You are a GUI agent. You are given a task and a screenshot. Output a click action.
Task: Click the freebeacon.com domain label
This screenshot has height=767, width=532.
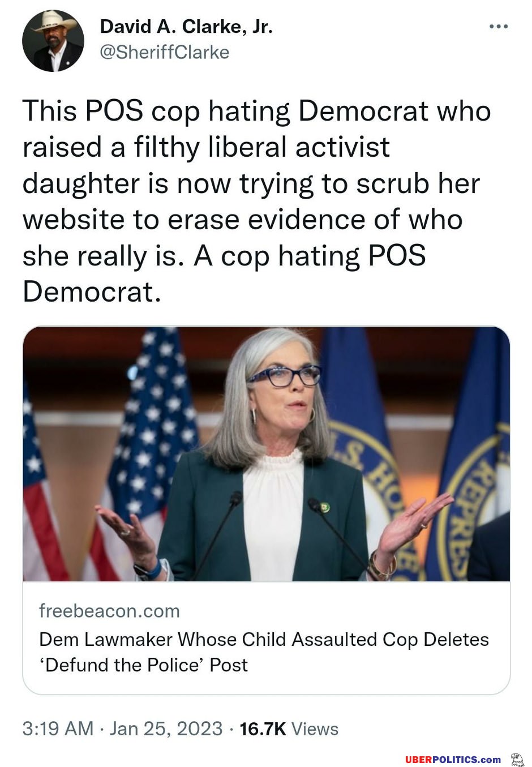(109, 611)
